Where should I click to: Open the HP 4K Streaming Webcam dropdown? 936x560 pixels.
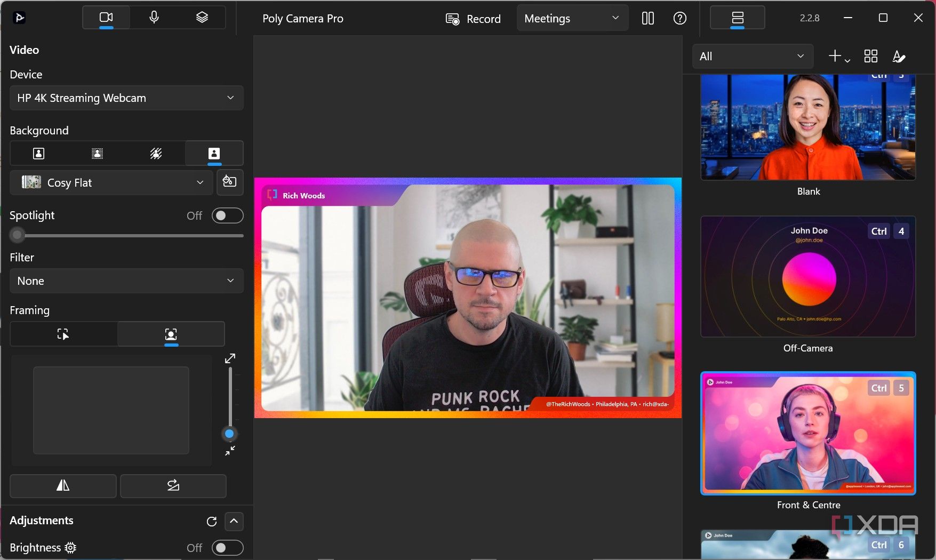click(126, 98)
